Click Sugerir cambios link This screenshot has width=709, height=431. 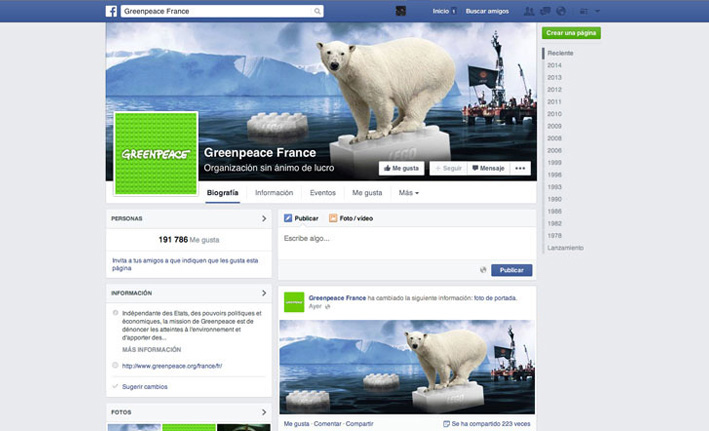coord(145,387)
